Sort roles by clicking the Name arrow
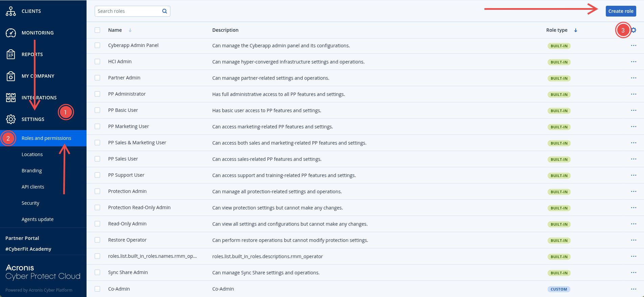Screen dimensions: 644x297 130,30
